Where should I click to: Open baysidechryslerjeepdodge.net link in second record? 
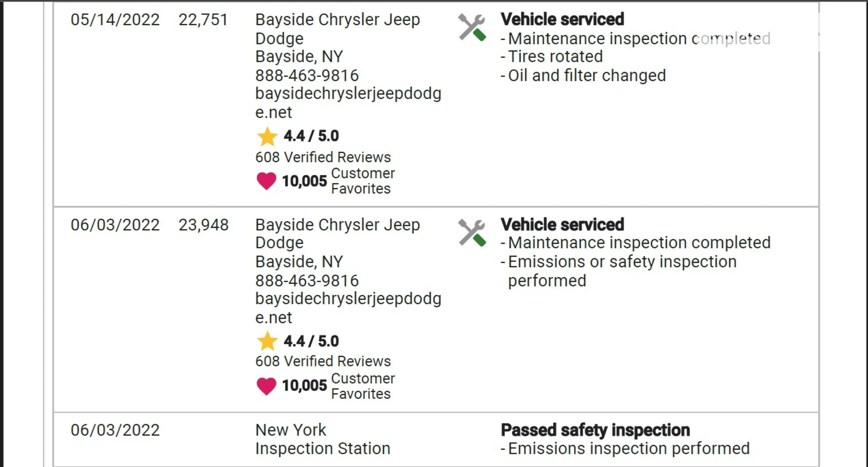click(348, 308)
